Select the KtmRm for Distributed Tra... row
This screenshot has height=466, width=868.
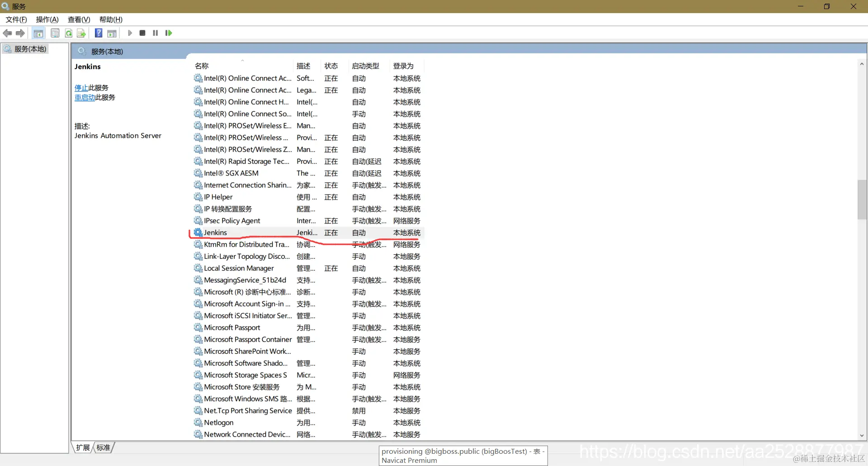coord(309,244)
